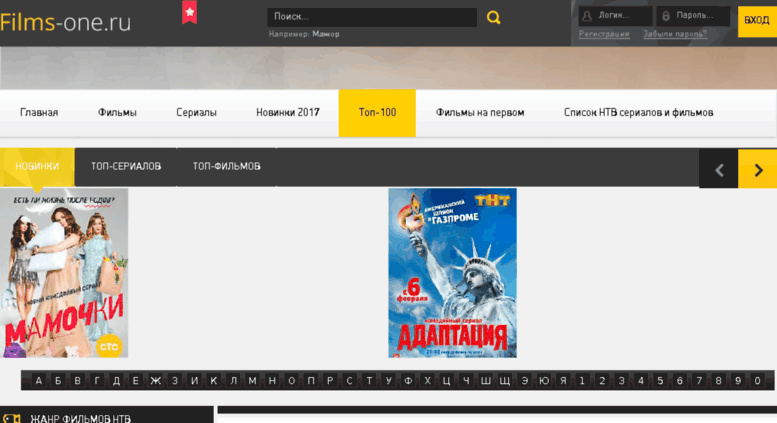The image size is (777, 423).
Task: Select letter У in alphabet bar
Action: (x=388, y=380)
